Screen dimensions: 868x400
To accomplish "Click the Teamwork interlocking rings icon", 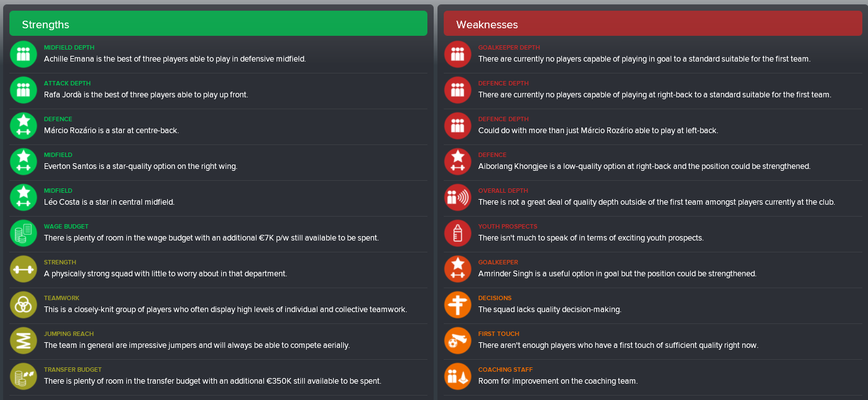I will 24,305.
